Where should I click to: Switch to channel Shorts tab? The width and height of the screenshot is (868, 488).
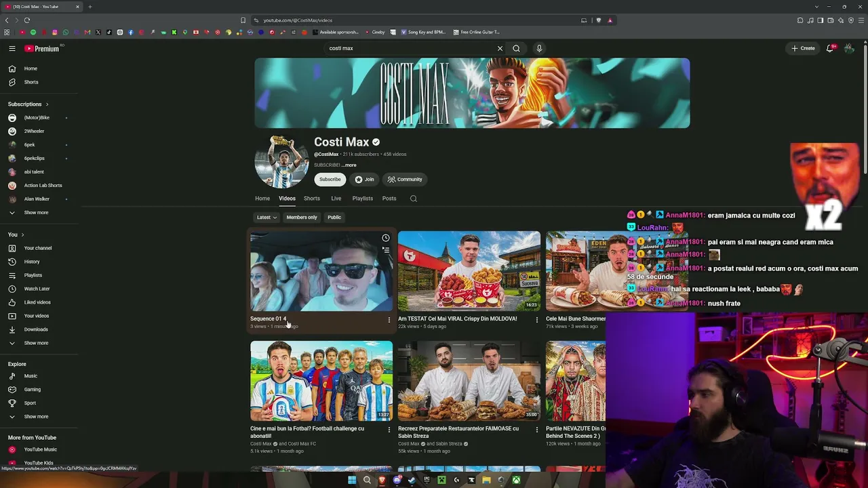pos(312,199)
